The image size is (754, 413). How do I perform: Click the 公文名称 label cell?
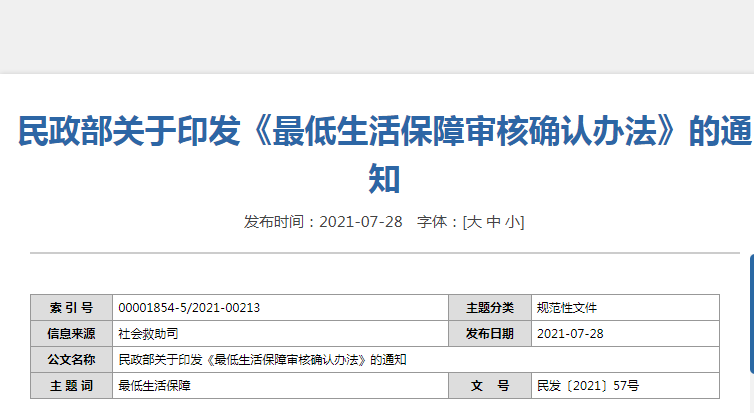pos(71,360)
